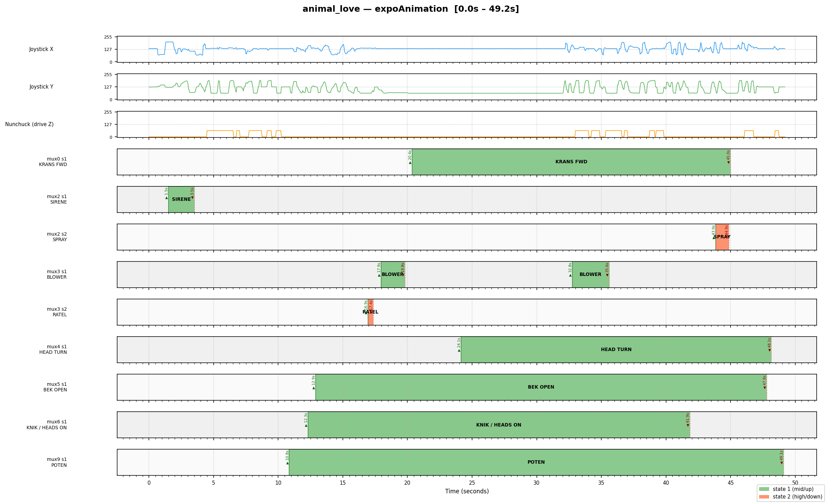
Task: Click the SIRENE green bar
Action: pyautogui.click(x=181, y=199)
